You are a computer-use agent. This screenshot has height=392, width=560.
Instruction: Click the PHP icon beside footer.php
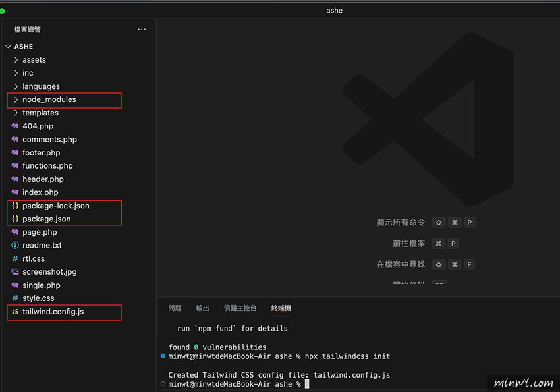click(15, 152)
